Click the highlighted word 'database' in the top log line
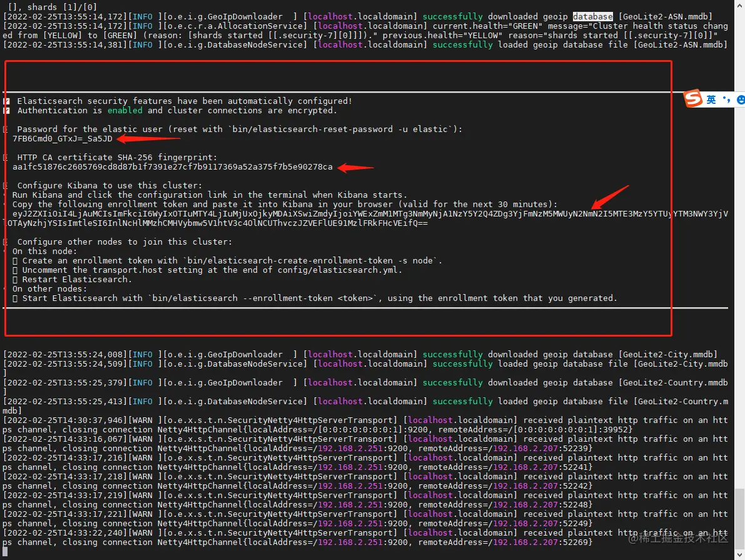Image resolution: width=745 pixels, height=560 pixels. [x=592, y=17]
